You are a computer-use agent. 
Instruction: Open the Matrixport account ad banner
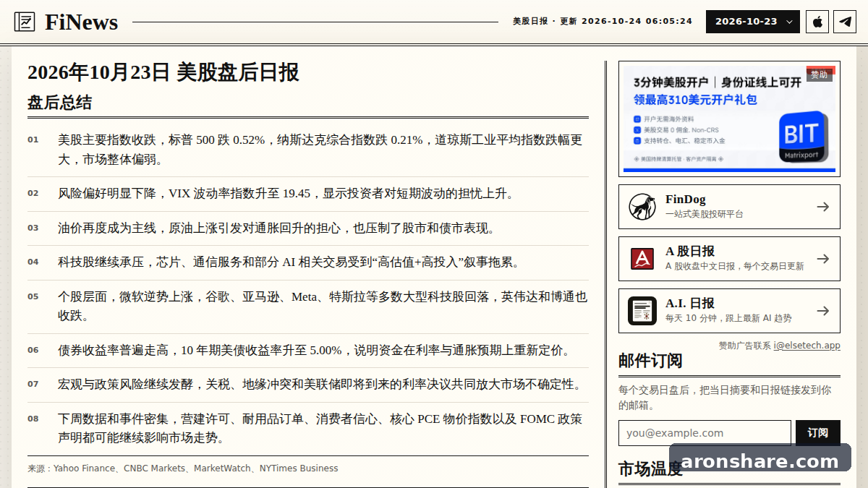coord(729,119)
